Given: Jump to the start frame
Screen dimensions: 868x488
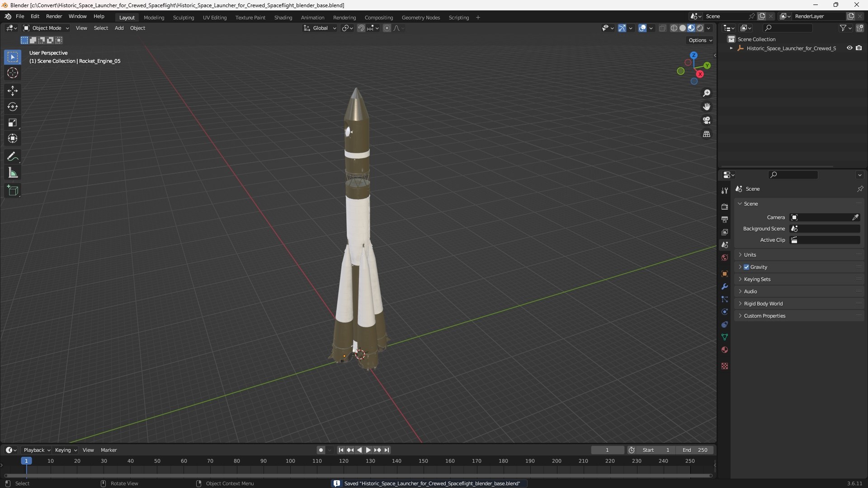Looking at the screenshot, I should pos(341,450).
